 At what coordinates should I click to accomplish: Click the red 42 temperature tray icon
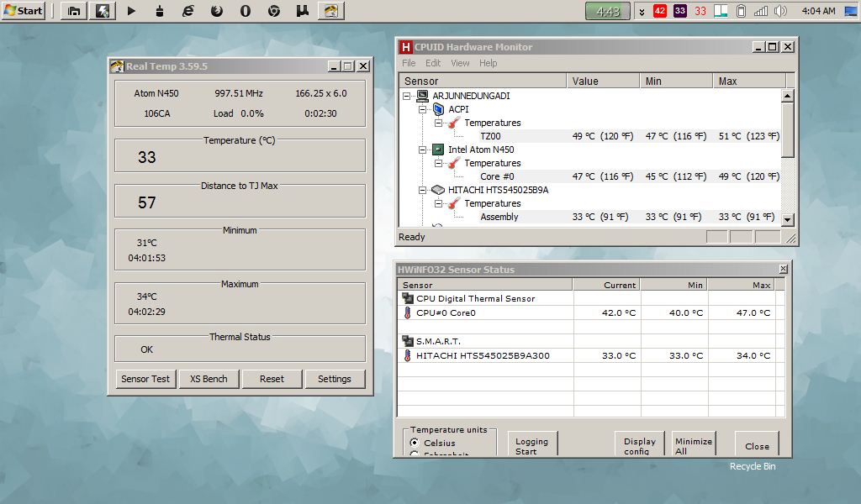pos(660,10)
